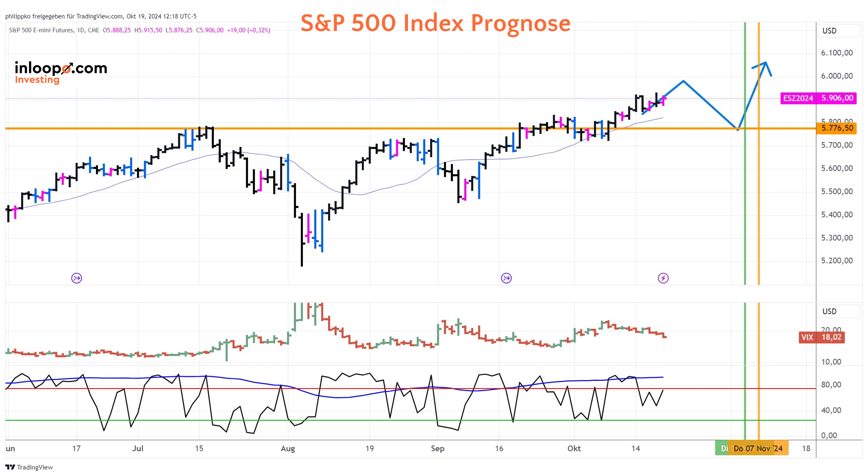Click the 5.200,00 price axis label
The height and width of the screenshot is (476, 868).
tap(837, 261)
